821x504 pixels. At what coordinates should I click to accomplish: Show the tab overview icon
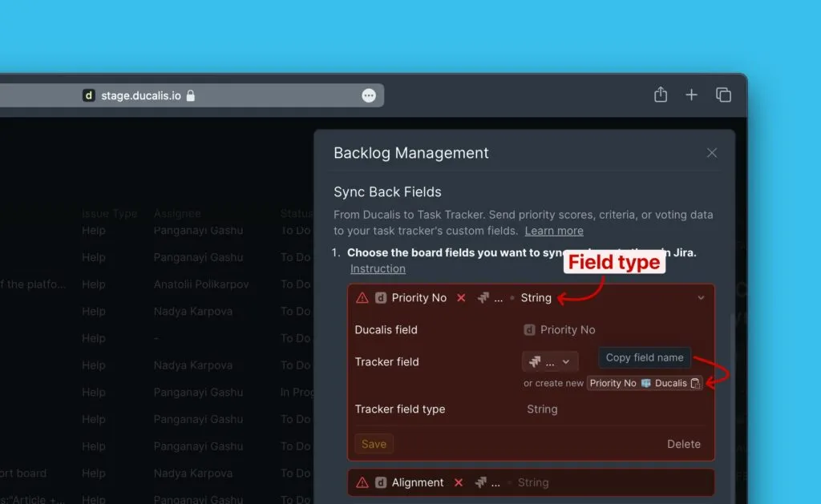723,95
